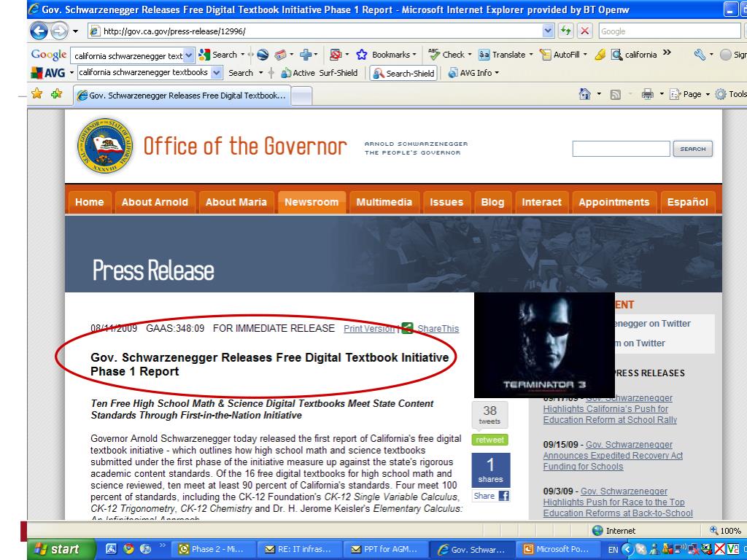The width and height of the screenshot is (747, 560).
Task: Click the address bar URL field
Action: (315, 31)
